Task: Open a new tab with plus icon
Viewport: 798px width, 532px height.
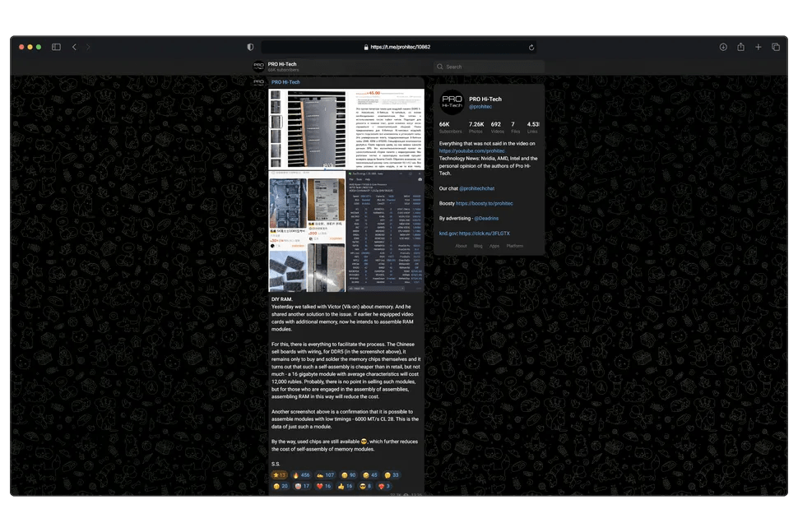Action: pyautogui.click(x=759, y=47)
